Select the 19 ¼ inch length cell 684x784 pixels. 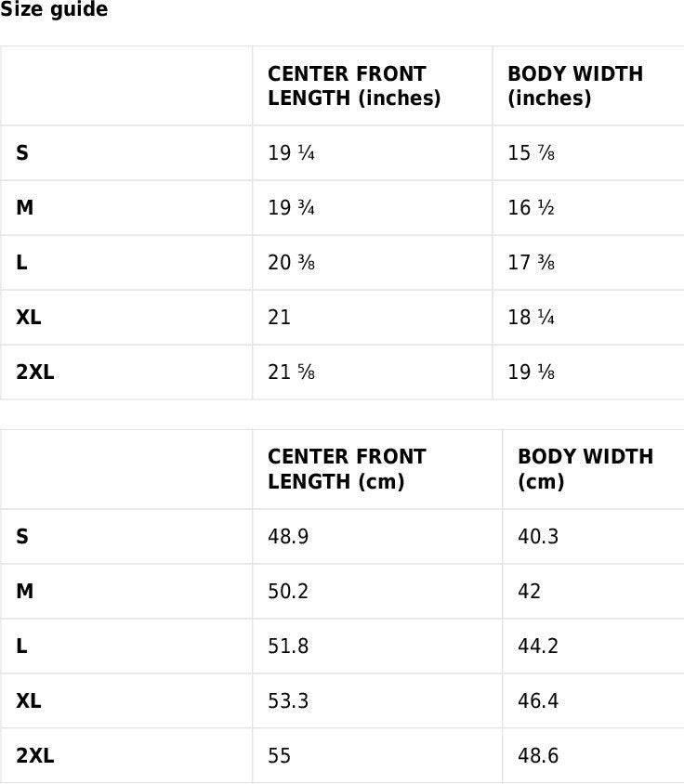[x=292, y=153]
